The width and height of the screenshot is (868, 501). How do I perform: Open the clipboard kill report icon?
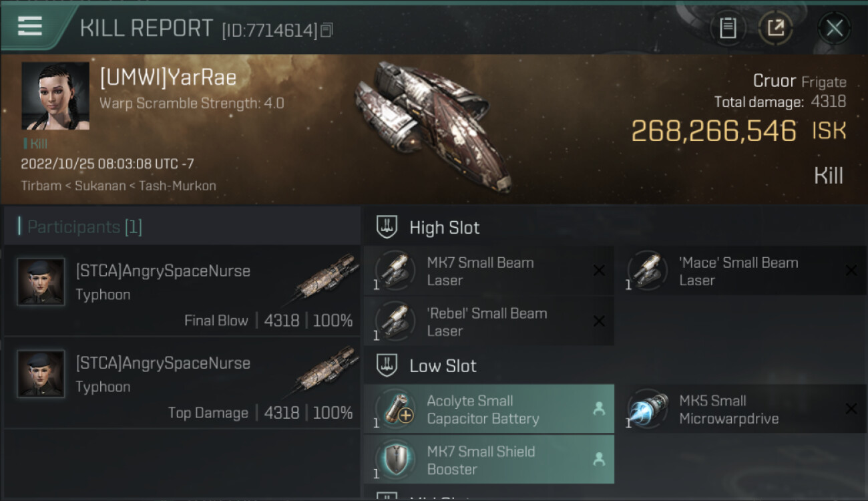point(728,28)
